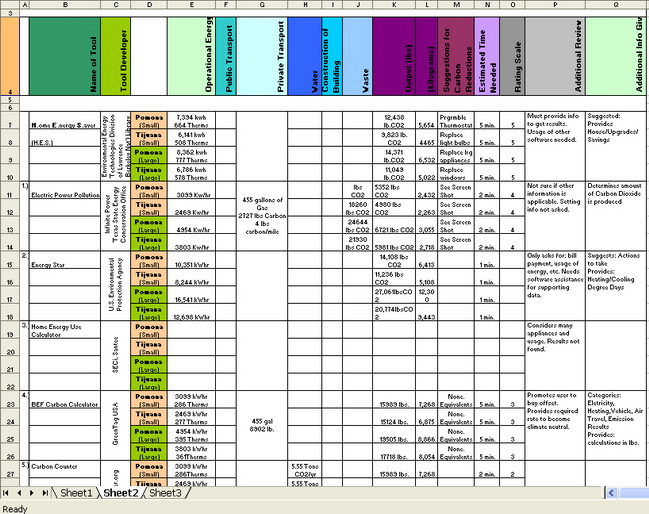Click 'Pomona (Small)' cell in row 7
This screenshot has width=649, height=514.
point(149,120)
